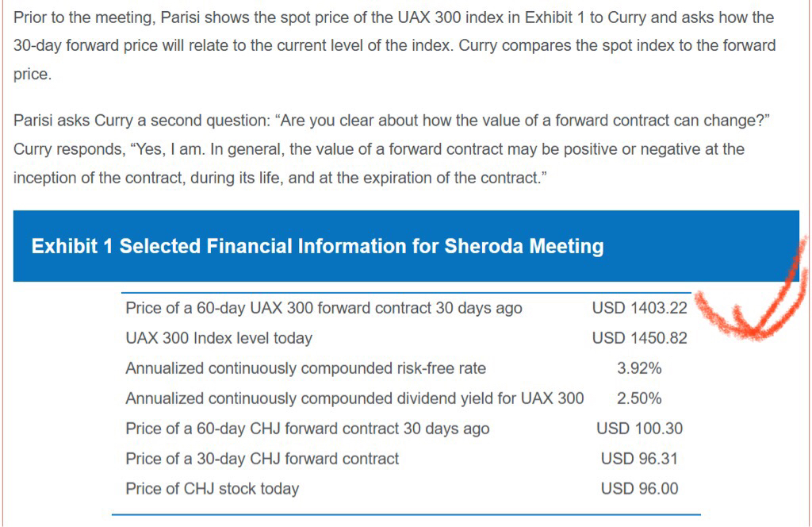This screenshot has width=812, height=527.
Task: Select the USD 1450.82 index level value
Action: (639, 338)
